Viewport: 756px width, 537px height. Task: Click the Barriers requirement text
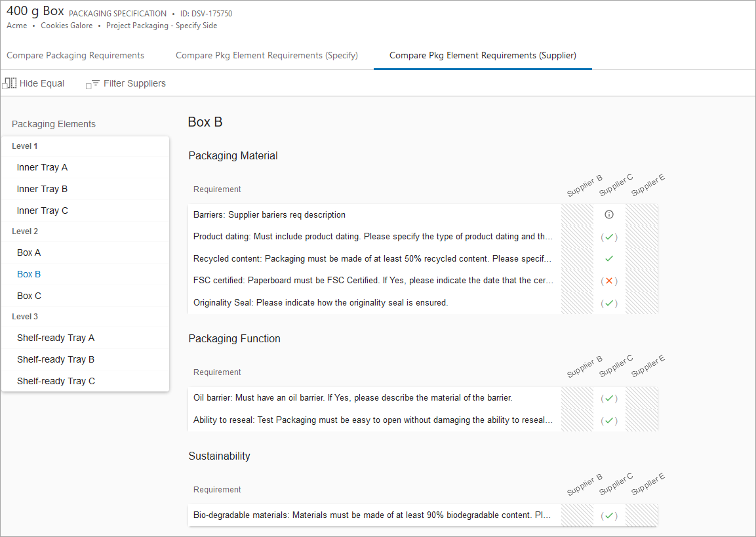(x=269, y=215)
